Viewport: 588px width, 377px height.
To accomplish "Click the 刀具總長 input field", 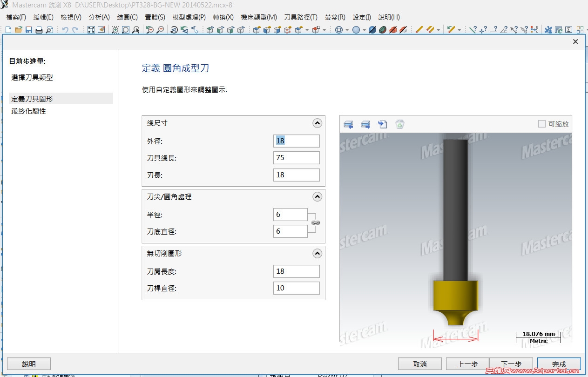I will point(297,158).
